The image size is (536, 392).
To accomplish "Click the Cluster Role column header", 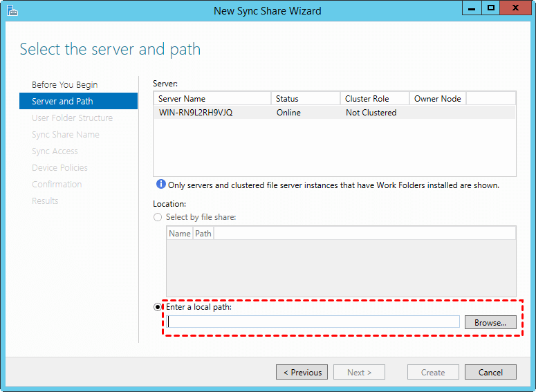I will (x=375, y=99).
